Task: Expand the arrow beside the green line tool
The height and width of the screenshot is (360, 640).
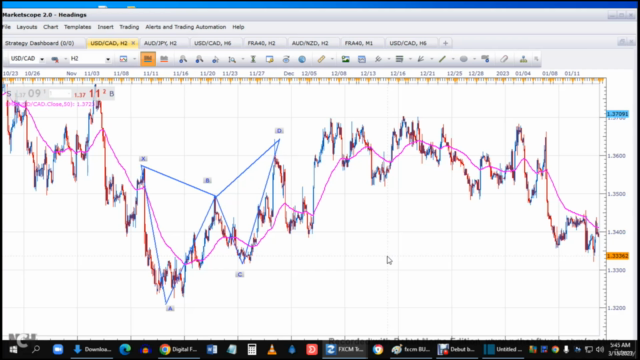Action: pyautogui.click(x=453, y=59)
